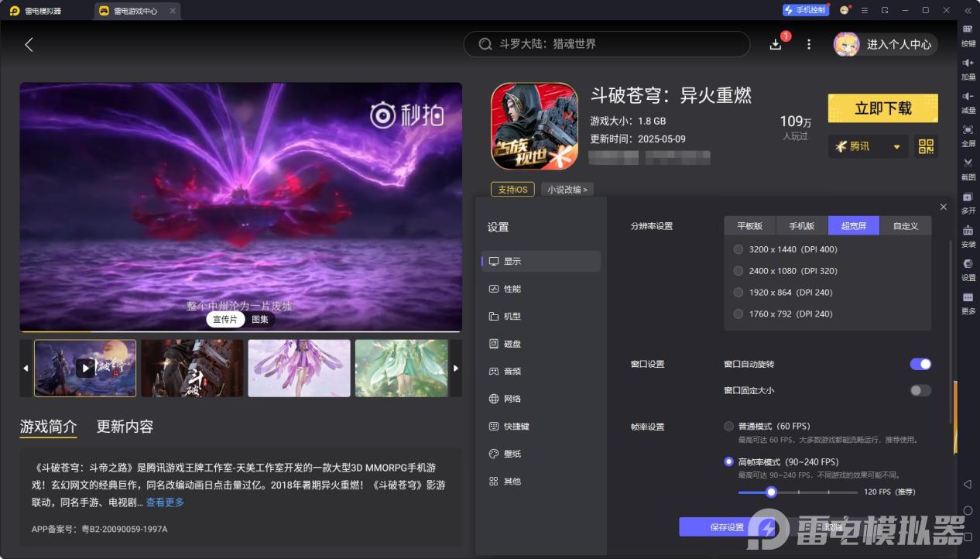The width and height of the screenshot is (980, 559).
Task: Open the downloads icon with red badge
Action: 776,43
